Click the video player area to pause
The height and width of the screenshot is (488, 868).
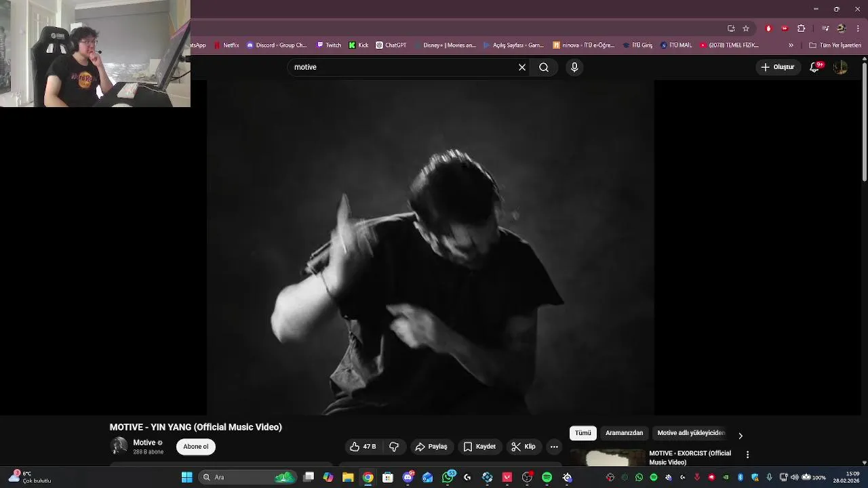coord(430,247)
